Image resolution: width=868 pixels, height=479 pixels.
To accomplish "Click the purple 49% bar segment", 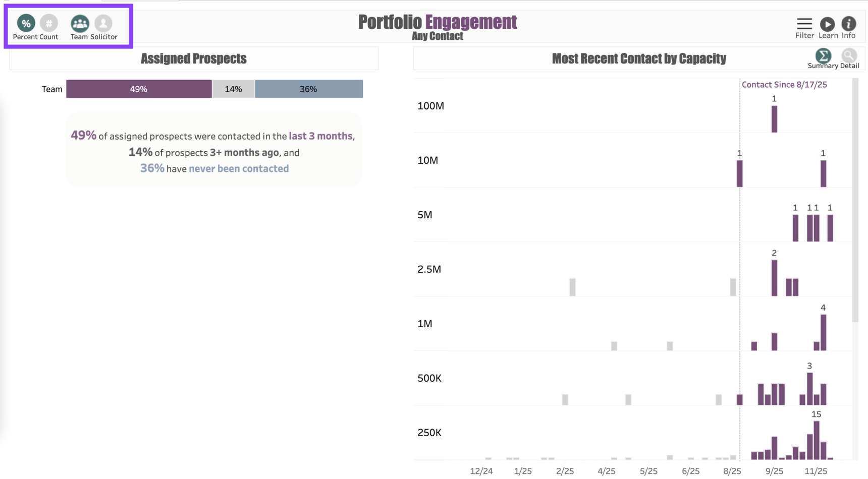I will coord(139,89).
